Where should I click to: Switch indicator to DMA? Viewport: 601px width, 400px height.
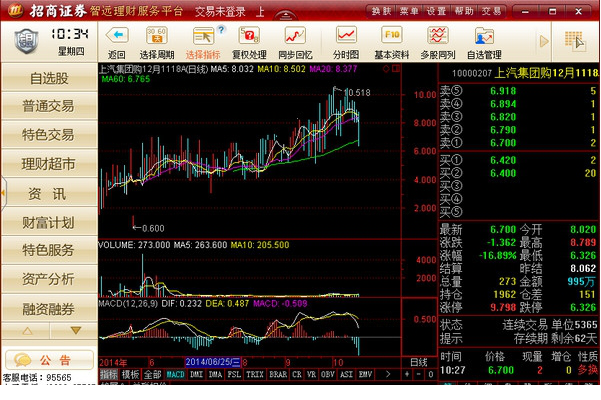tap(215, 374)
